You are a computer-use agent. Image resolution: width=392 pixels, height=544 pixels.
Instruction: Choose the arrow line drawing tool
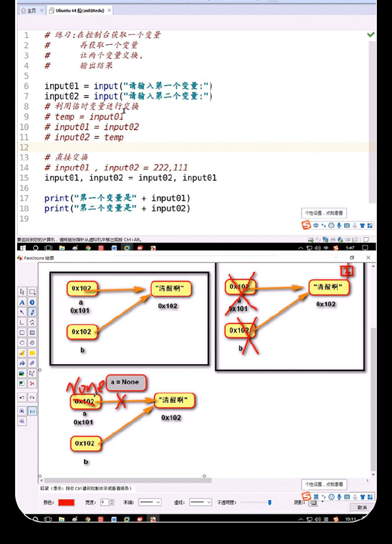coord(22,312)
